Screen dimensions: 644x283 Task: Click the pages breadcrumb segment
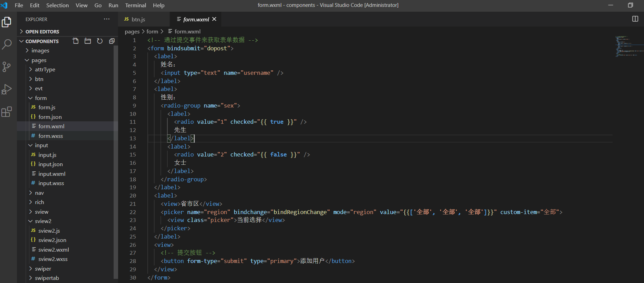(x=132, y=32)
